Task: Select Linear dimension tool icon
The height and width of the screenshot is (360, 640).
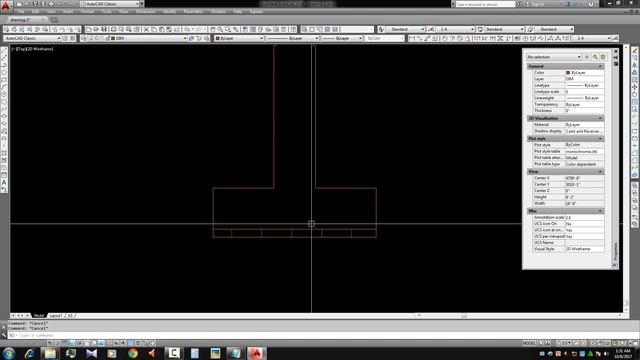Action: (411, 38)
